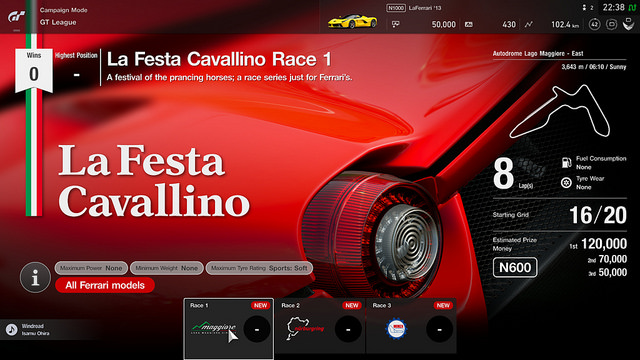Screen dimensions: 640x360
Task: Select the Race 2 tab
Action: pyautogui.click(x=320, y=326)
